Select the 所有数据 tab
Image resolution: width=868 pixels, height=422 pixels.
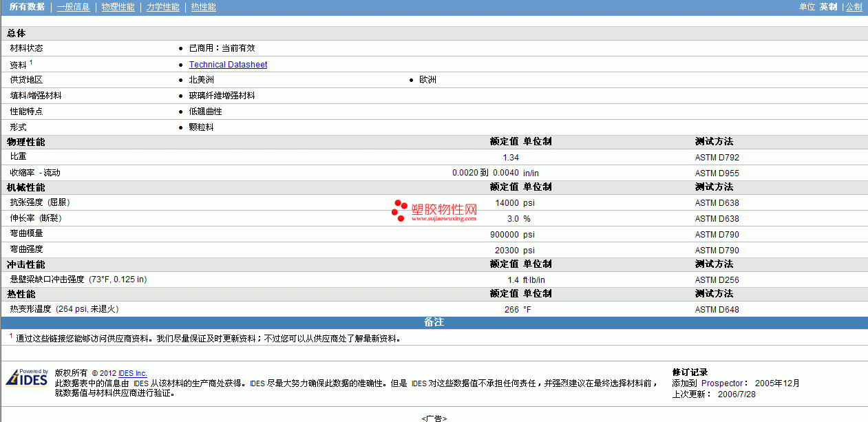[x=28, y=7]
